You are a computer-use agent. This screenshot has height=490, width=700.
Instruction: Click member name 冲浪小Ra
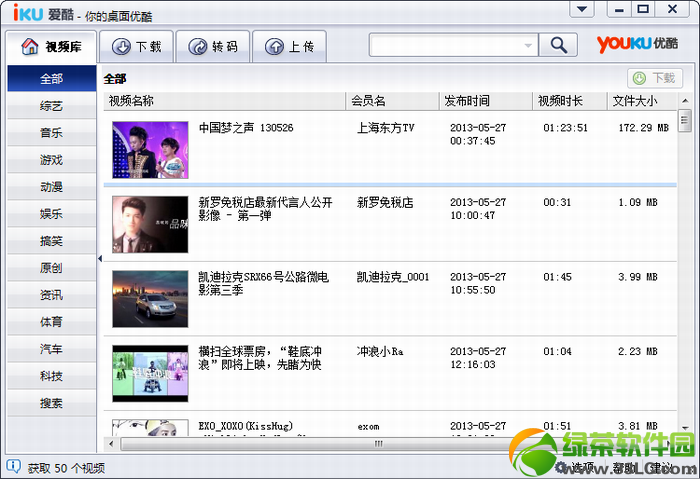coord(380,352)
